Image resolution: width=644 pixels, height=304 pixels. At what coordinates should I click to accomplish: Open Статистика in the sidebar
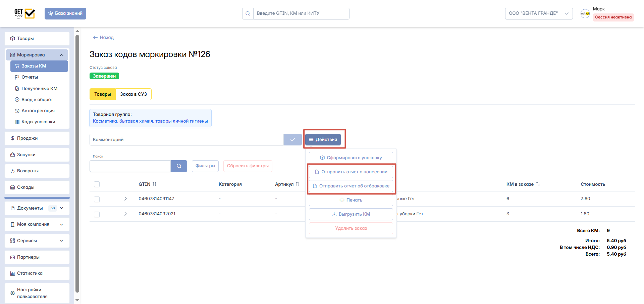tap(37, 273)
